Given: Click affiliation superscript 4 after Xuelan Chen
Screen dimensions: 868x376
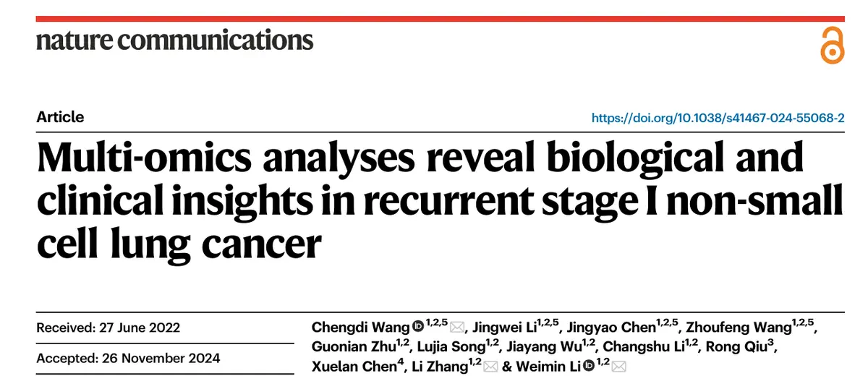Looking at the screenshot, I should [x=401, y=363].
